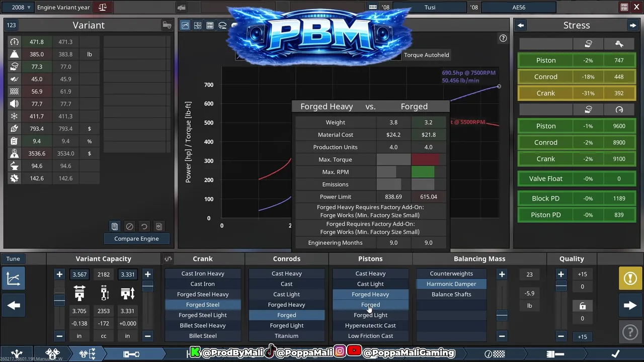This screenshot has height=362, width=644.
Task: Click the balance scales icon
Action: (x=103, y=7)
